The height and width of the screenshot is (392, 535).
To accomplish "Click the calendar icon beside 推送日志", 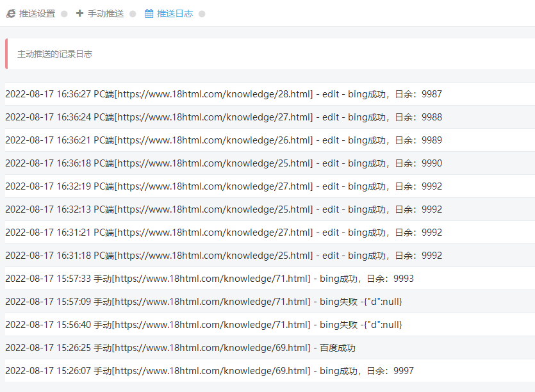I will click(x=149, y=13).
